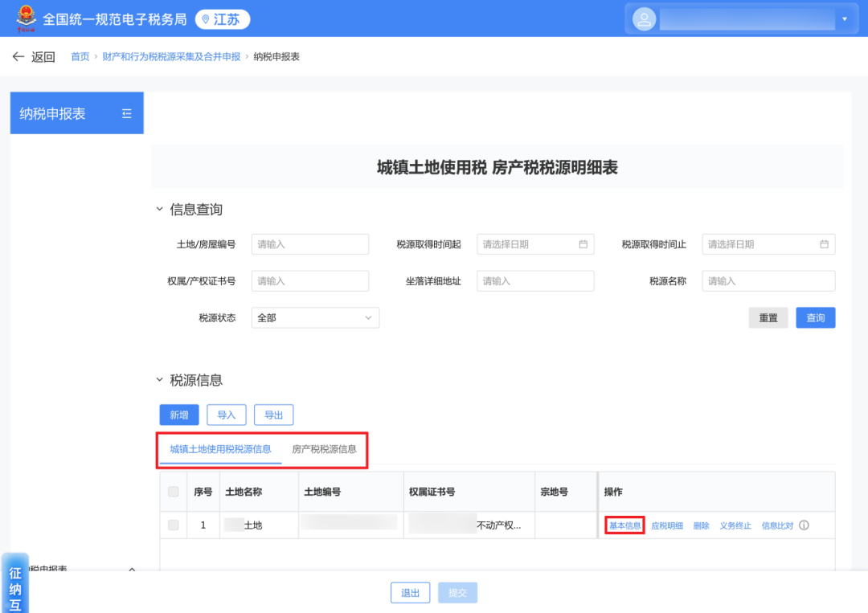Click 义务终止 for row 1
Image resolution: width=868 pixels, height=613 pixels.
point(735,525)
